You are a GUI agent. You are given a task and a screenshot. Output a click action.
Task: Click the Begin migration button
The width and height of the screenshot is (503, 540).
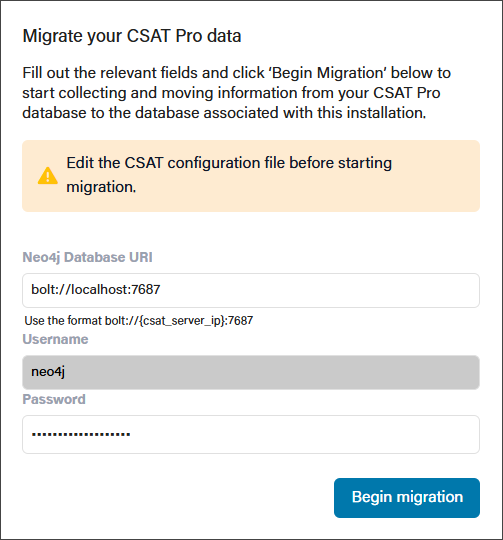407,498
